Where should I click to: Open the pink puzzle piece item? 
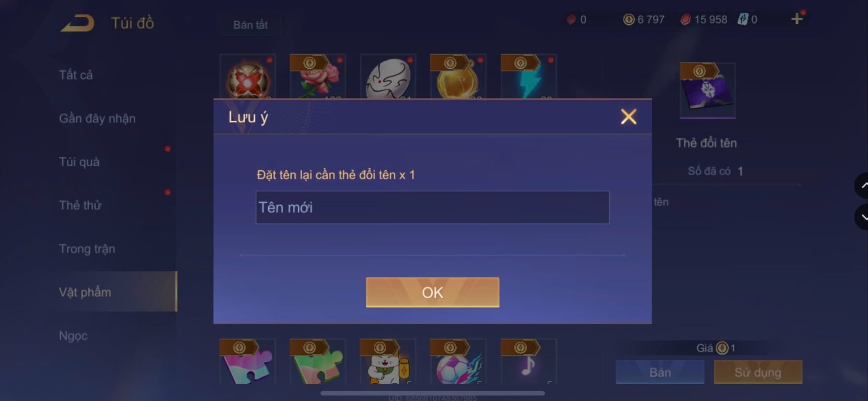coord(248,361)
